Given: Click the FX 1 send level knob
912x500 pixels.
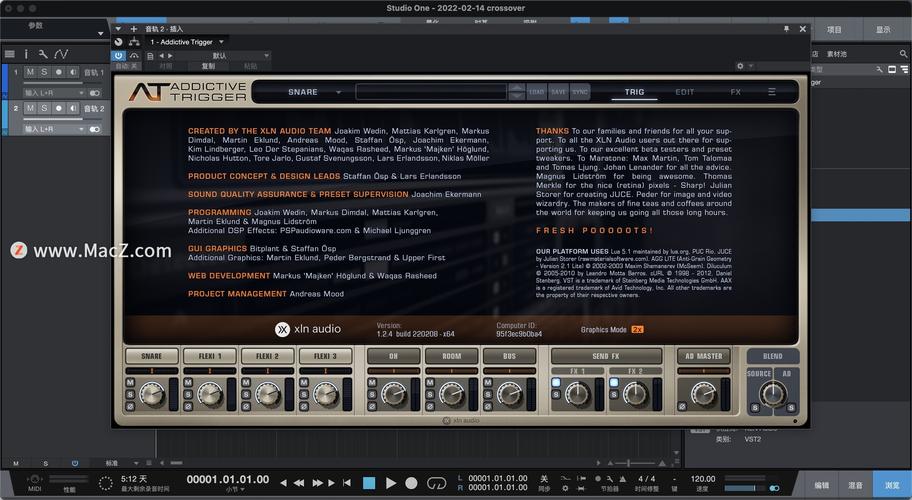Looking at the screenshot, I should tap(577, 394).
